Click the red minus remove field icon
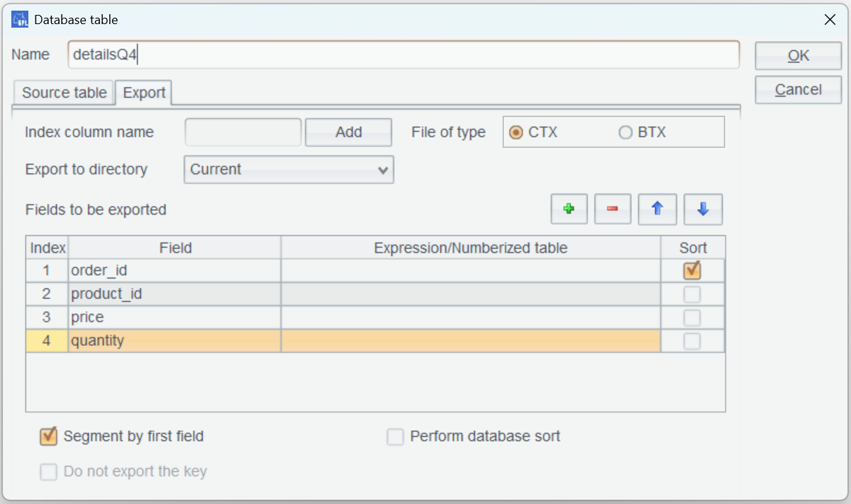The image size is (851, 504). (x=613, y=209)
